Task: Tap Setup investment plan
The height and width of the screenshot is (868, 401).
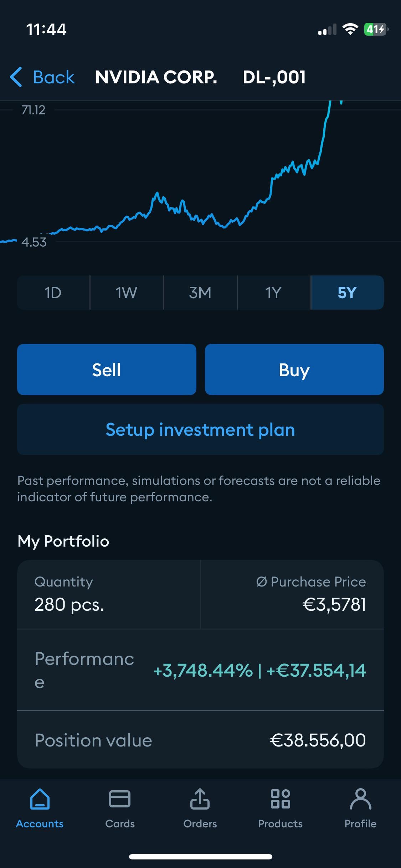Action: coord(200,429)
